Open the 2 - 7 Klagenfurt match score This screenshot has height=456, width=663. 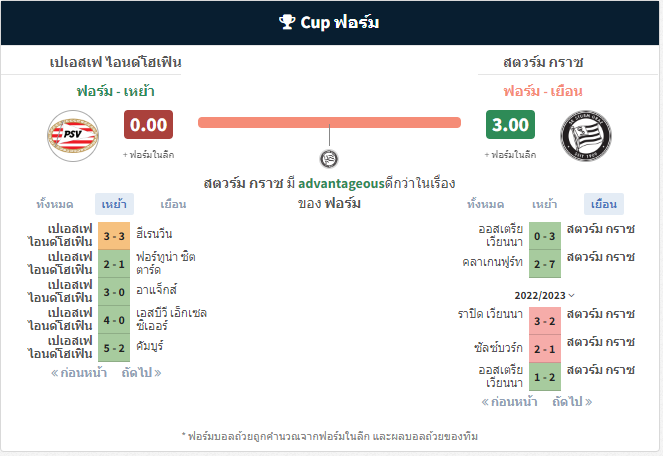[x=545, y=264]
